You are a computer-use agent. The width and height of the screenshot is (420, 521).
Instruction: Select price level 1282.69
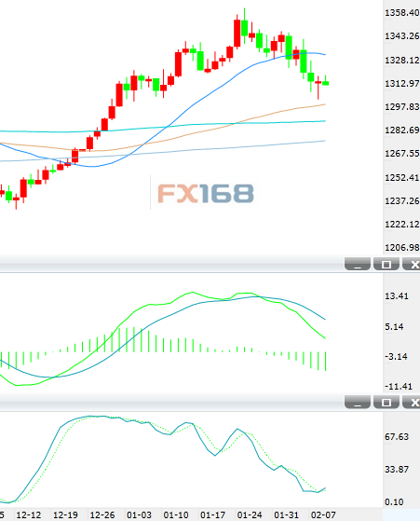401,130
